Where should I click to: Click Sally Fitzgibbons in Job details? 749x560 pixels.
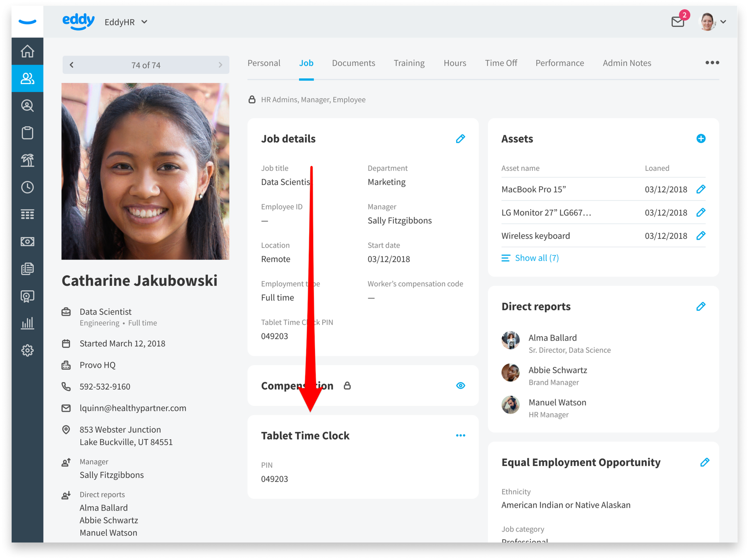pyautogui.click(x=399, y=221)
